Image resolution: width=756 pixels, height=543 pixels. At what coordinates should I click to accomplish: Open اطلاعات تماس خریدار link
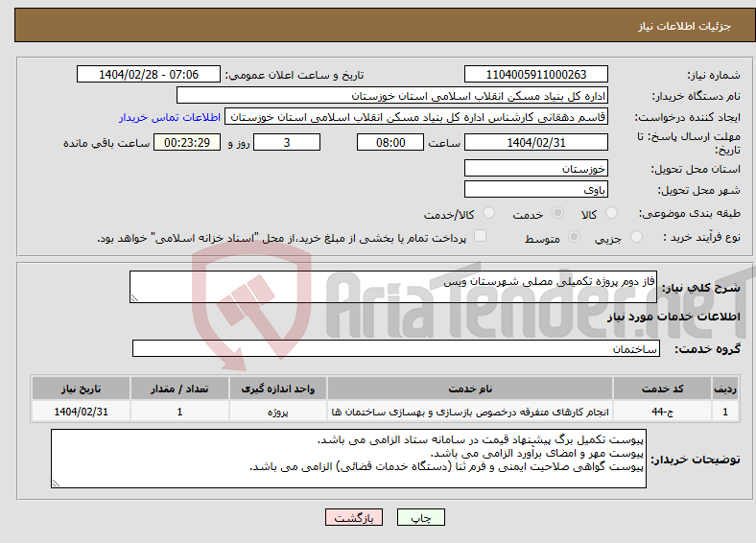170,117
